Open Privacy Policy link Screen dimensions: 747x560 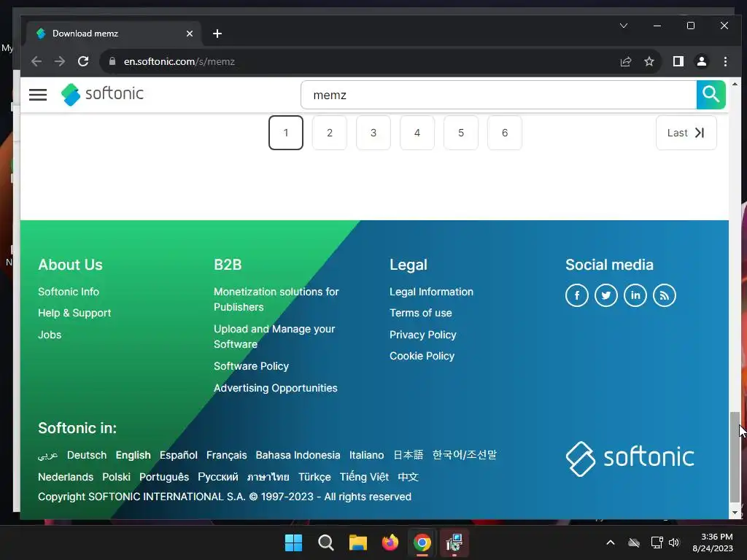pyautogui.click(x=422, y=335)
